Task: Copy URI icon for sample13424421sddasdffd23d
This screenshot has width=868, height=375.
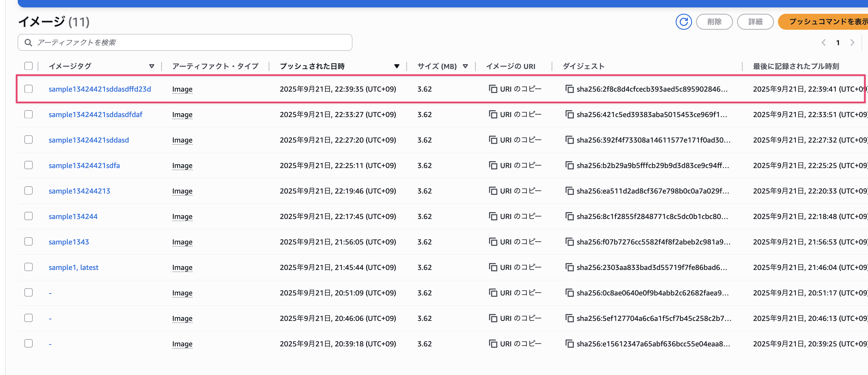Action: [x=493, y=89]
